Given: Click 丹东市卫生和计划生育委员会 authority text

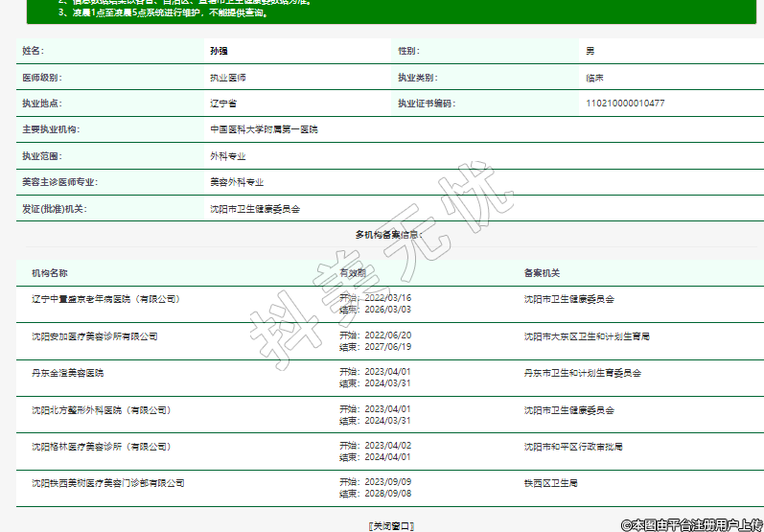Looking at the screenshot, I should 582,373.
